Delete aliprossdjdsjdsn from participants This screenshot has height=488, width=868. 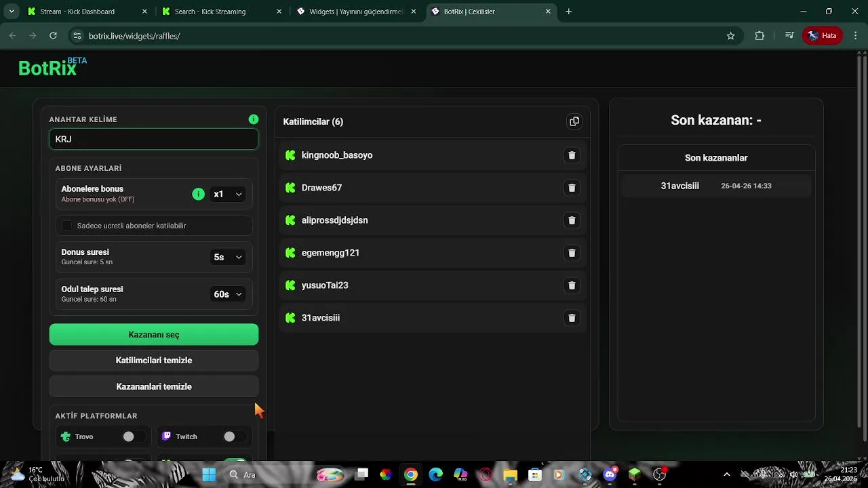tap(572, 220)
